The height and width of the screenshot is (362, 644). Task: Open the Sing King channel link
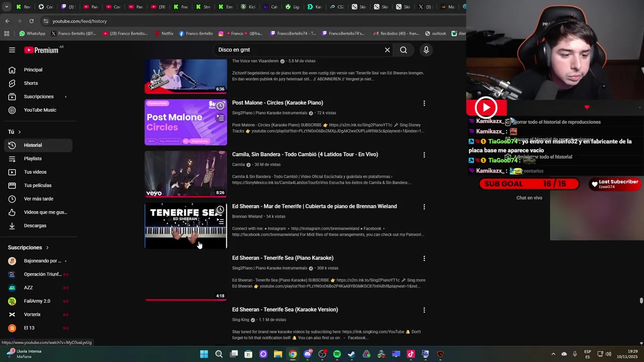tap(240, 320)
